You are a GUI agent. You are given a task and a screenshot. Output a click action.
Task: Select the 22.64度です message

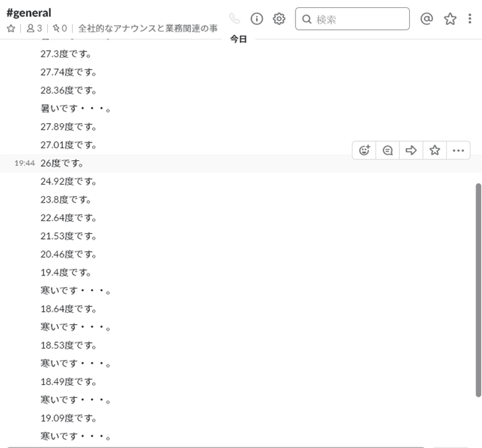click(69, 218)
